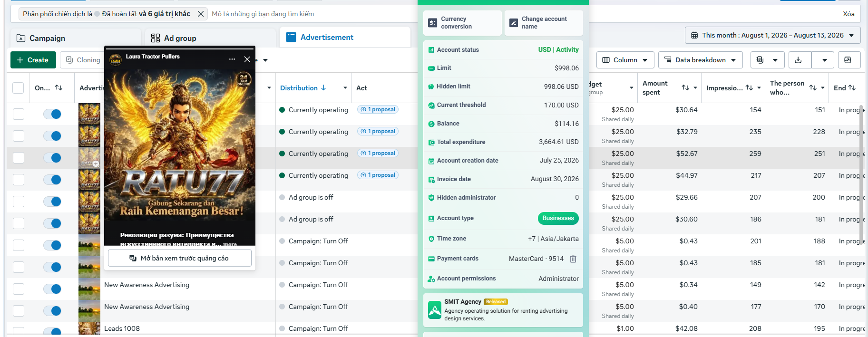Expand the reports button dropdown arrow
868x337 pixels.
click(x=775, y=60)
